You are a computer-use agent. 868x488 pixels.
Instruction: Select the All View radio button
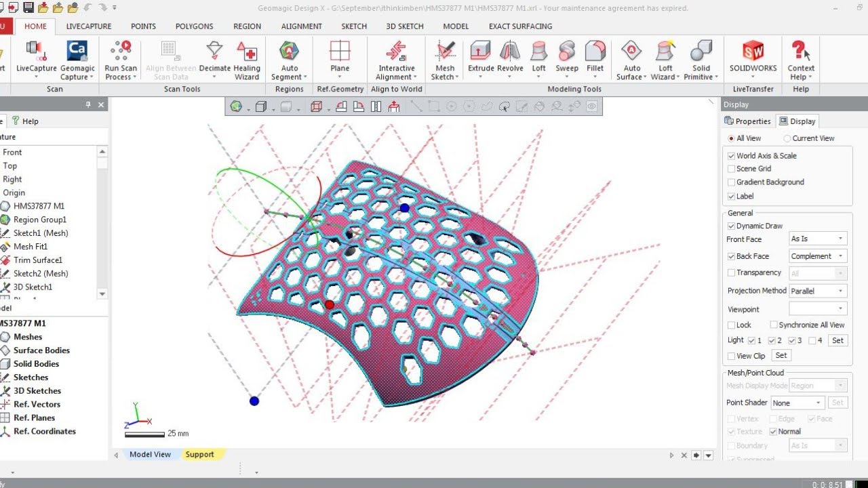[731, 138]
